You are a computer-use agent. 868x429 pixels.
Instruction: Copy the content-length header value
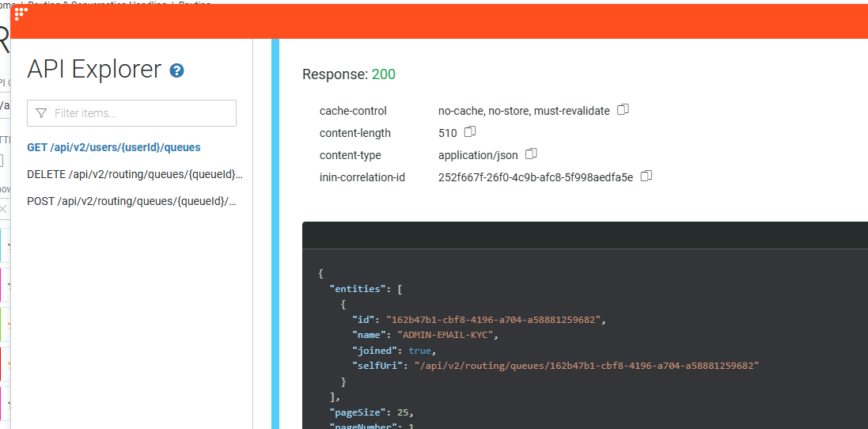(x=470, y=132)
